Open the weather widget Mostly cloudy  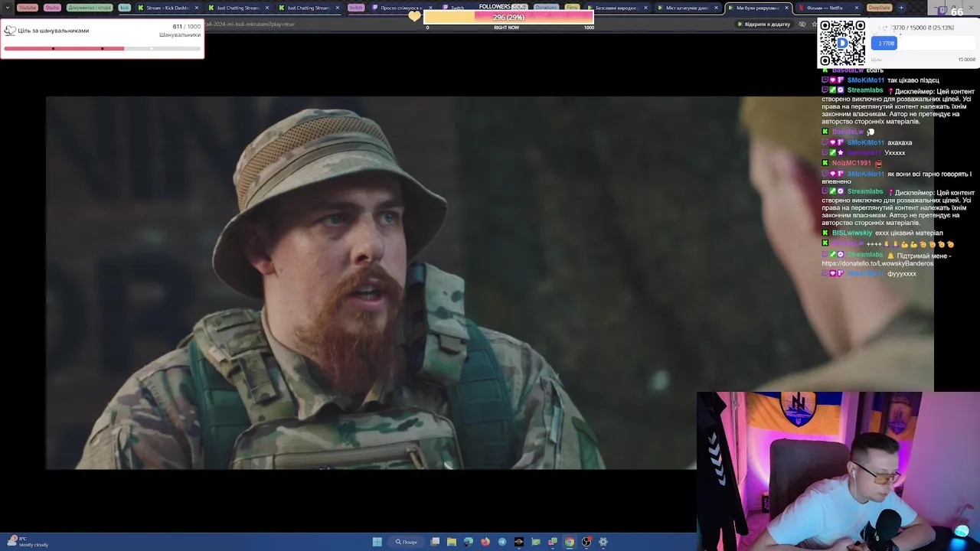[27, 542]
